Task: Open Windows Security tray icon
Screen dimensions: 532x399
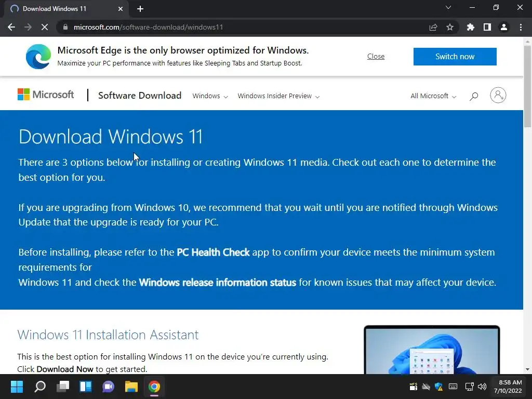Action: coord(439,387)
